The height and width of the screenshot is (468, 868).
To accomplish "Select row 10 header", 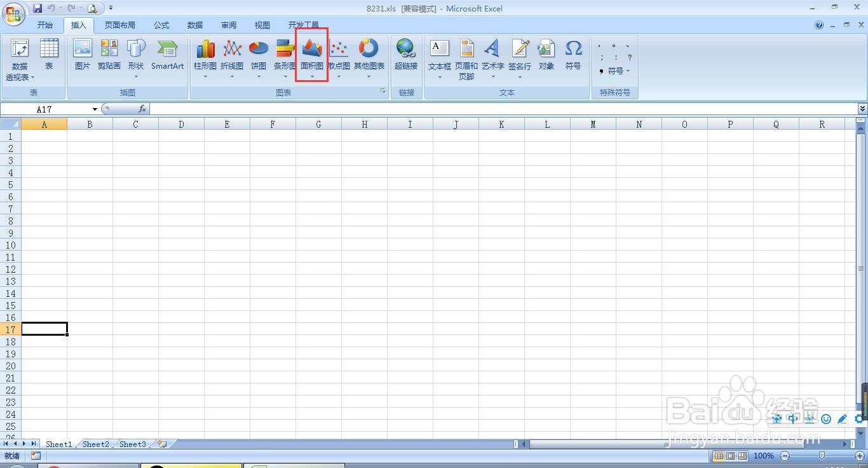I will (x=11, y=245).
